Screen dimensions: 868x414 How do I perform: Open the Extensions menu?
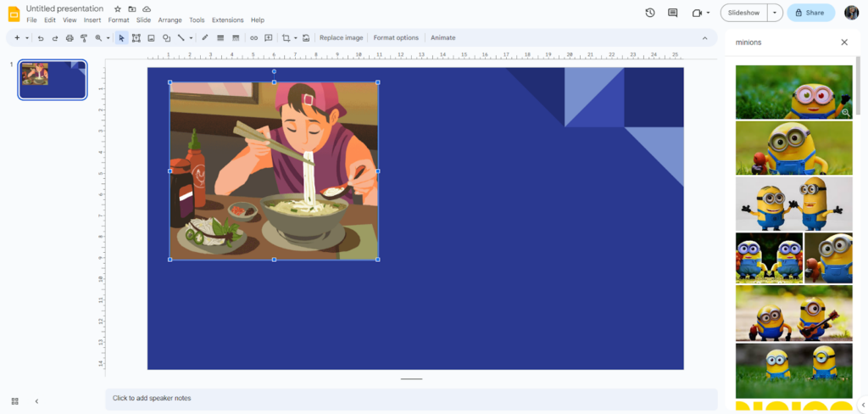coord(227,20)
